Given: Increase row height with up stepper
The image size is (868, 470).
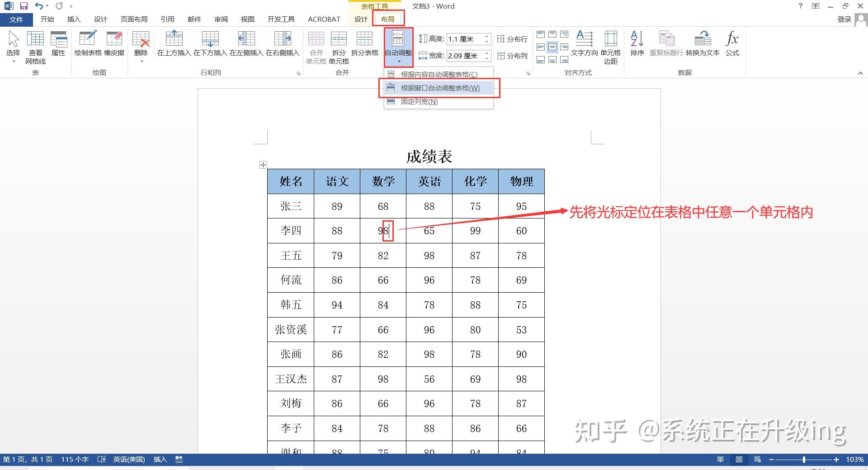Looking at the screenshot, I should (x=487, y=37).
